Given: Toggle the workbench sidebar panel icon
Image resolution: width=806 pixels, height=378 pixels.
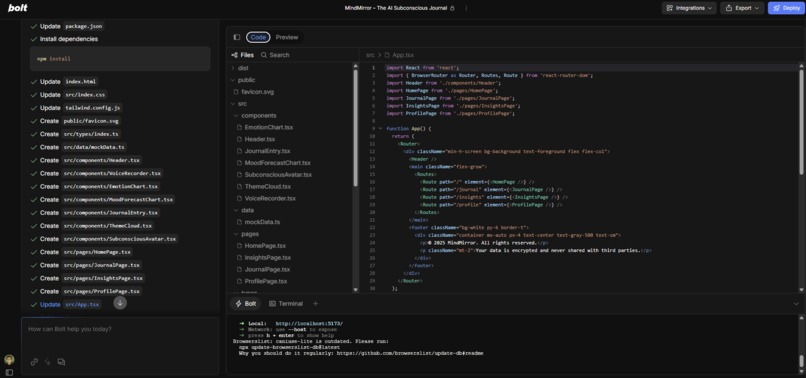Looking at the screenshot, I should 237,37.
